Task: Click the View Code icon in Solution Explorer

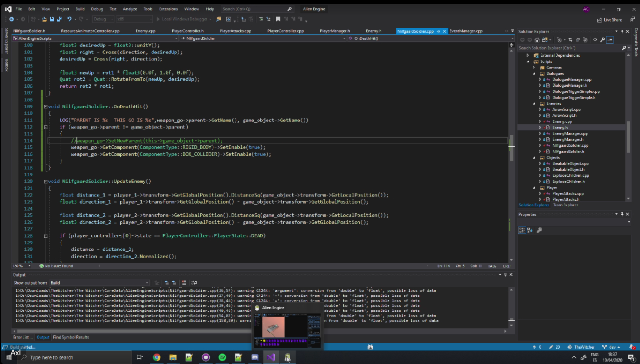Action: pos(595,40)
